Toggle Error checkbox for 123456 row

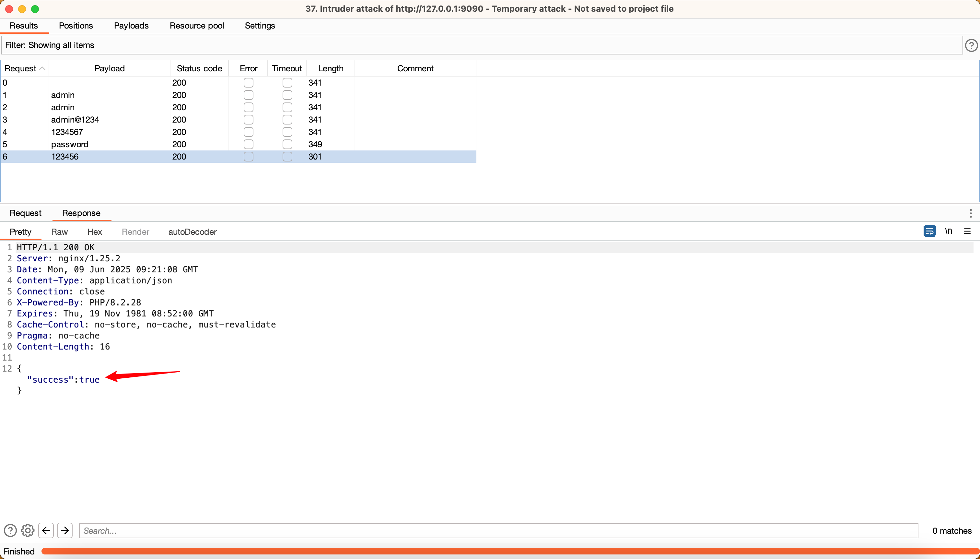coord(248,157)
